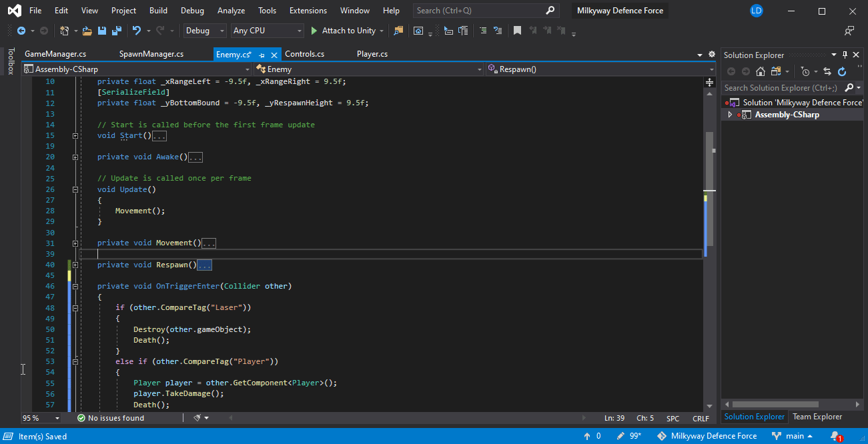The height and width of the screenshot is (444, 868).
Task: Click the Navigate Backward arrow in the toolbar
Action: [x=21, y=31]
